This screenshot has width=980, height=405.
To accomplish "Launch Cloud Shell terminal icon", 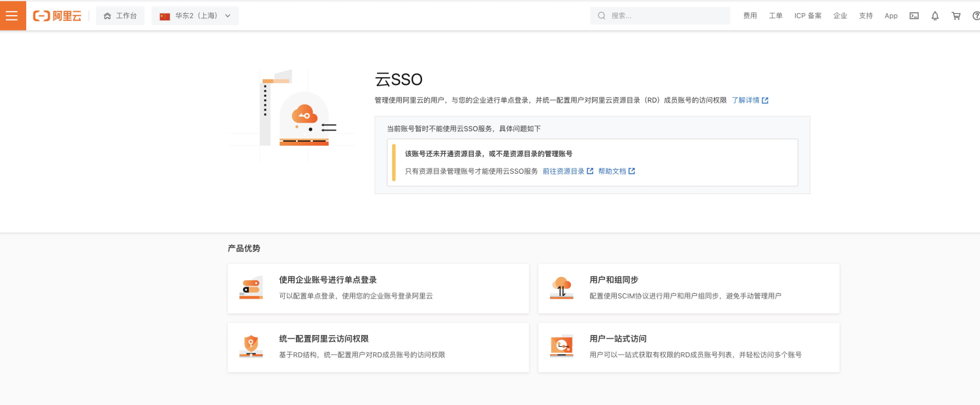I will click(914, 16).
